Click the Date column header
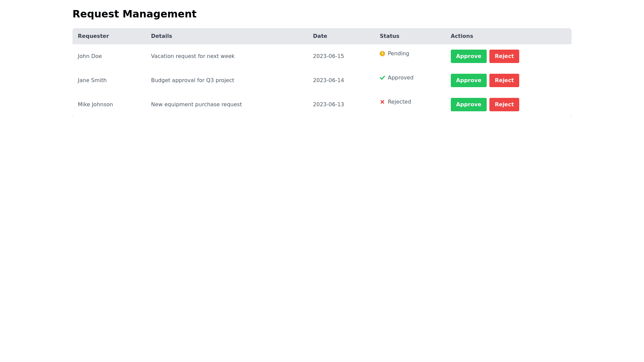Image resolution: width=644 pixels, height=362 pixels. coord(320,36)
